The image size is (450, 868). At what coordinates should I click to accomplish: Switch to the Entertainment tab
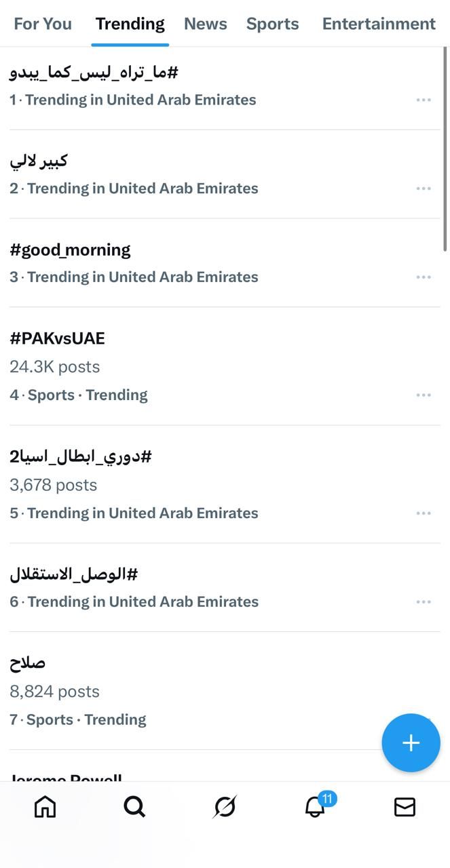pos(379,23)
